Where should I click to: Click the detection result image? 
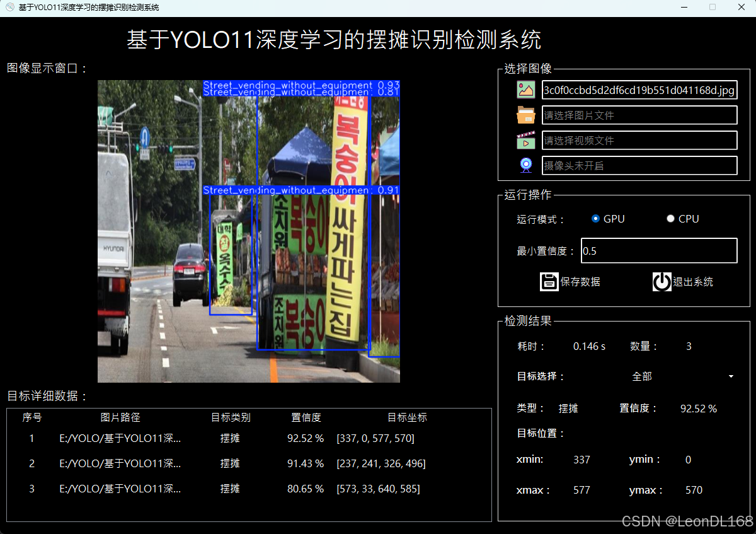[249, 231]
